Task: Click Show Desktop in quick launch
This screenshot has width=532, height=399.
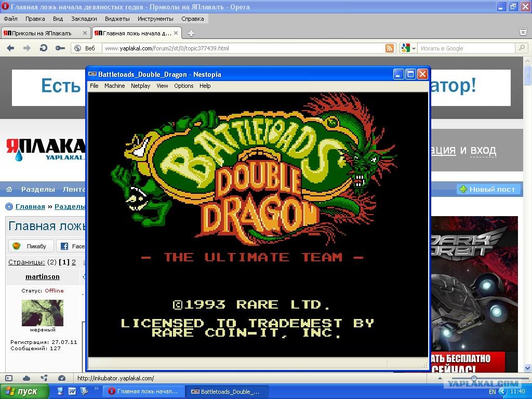Action: coord(60,391)
